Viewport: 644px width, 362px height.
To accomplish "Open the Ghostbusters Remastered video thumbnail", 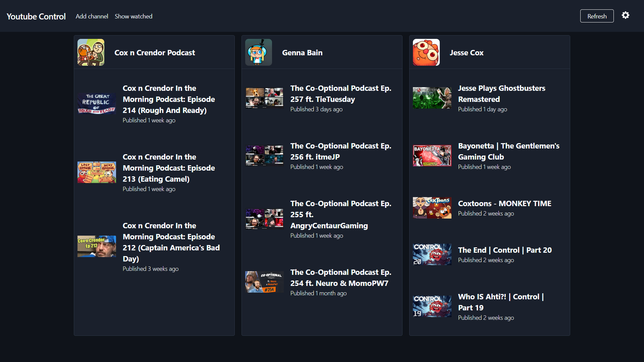I will (432, 98).
